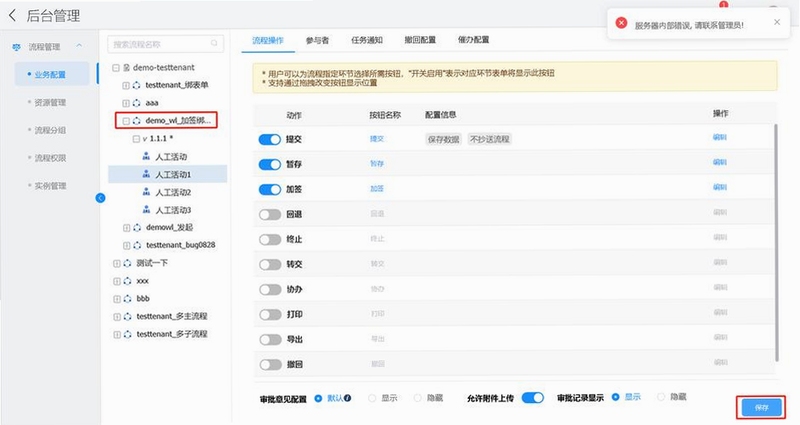Switch to the 撤回配置 tab

(x=420, y=40)
